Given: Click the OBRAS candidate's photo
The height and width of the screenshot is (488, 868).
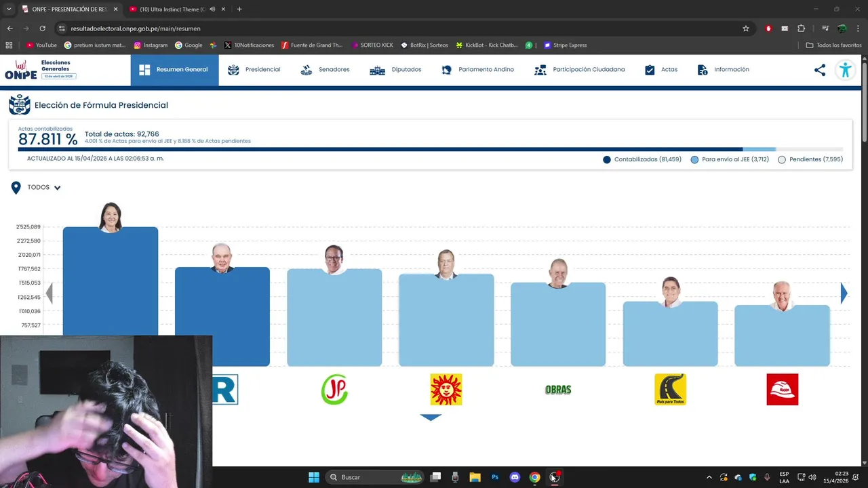Looking at the screenshot, I should point(558,273).
